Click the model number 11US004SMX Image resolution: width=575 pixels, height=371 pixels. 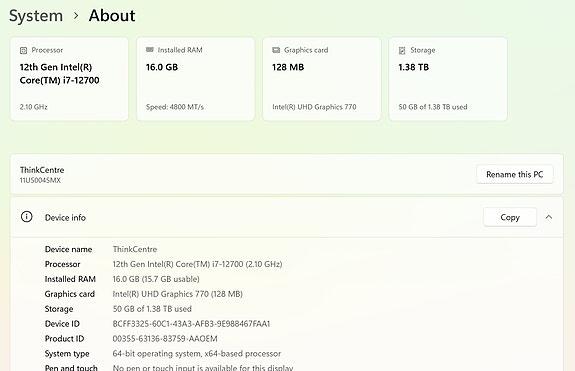click(x=40, y=180)
